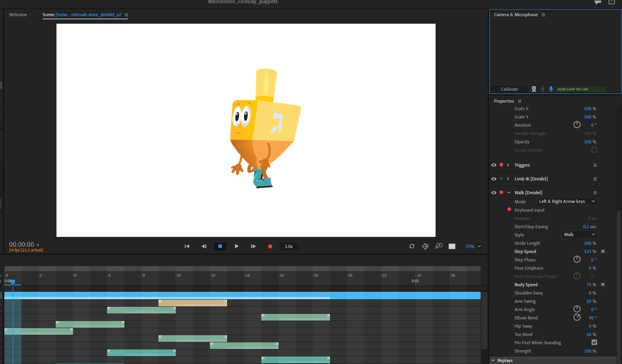Reset Body Speed with the X icon
The height and width of the screenshot is (364, 622).
603,285
